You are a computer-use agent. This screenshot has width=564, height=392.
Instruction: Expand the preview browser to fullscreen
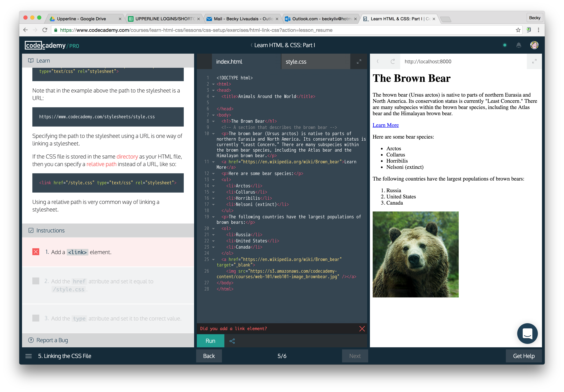click(x=534, y=61)
